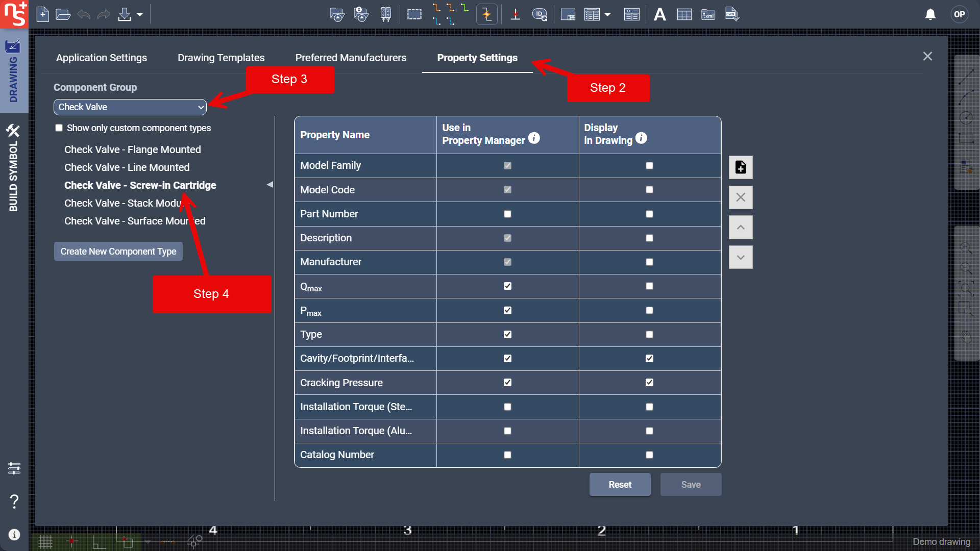Click the notifications bell icon

pos(930,14)
